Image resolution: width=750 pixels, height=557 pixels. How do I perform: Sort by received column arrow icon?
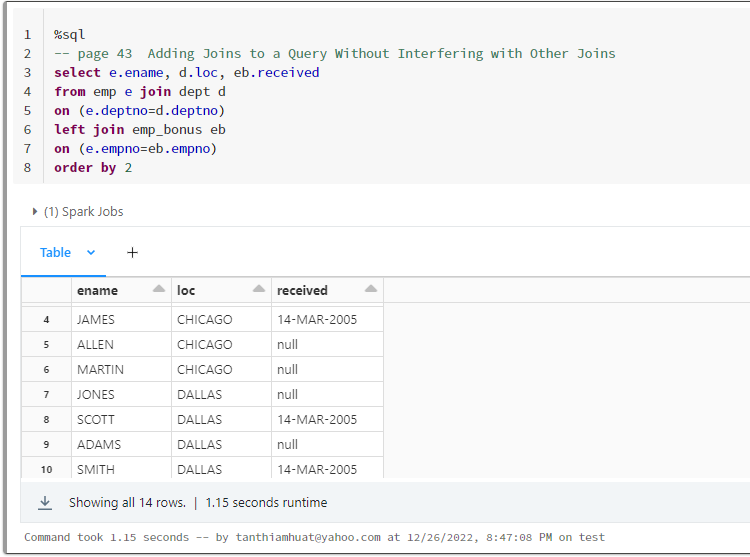coord(371,289)
